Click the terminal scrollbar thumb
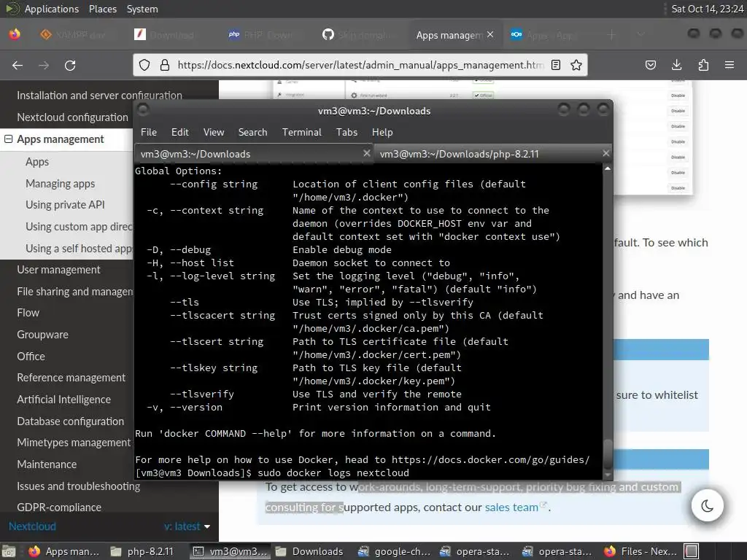 click(608, 454)
